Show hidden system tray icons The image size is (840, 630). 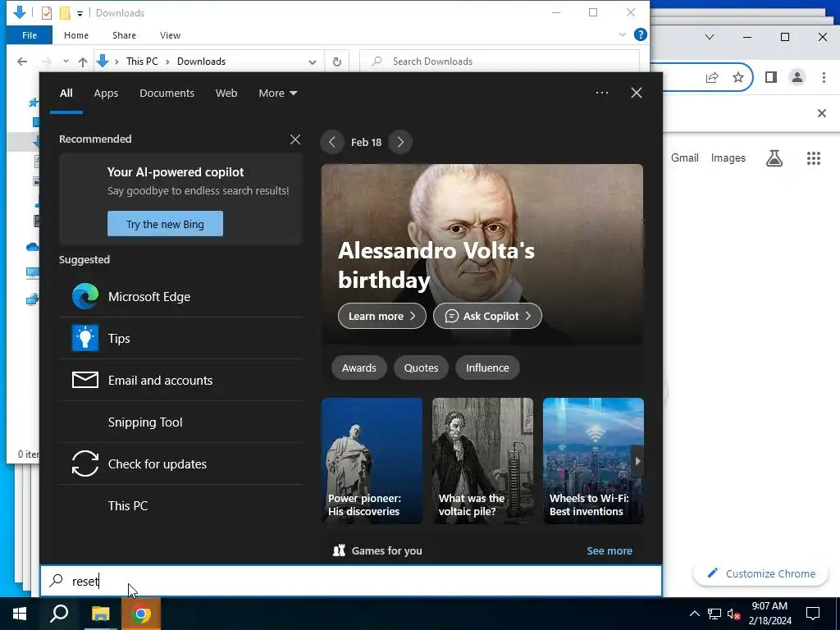point(694,614)
